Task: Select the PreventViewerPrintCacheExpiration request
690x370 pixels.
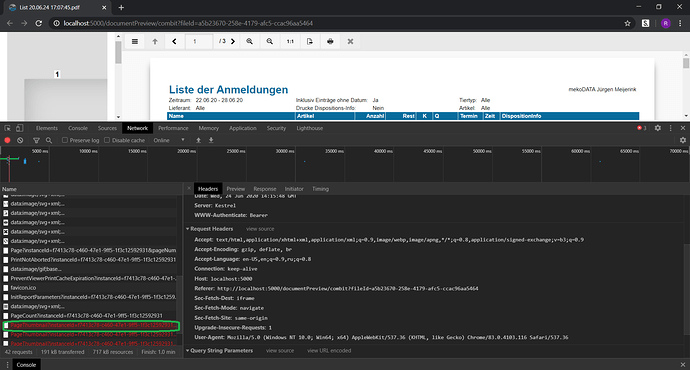Action: pyautogui.click(x=89, y=278)
